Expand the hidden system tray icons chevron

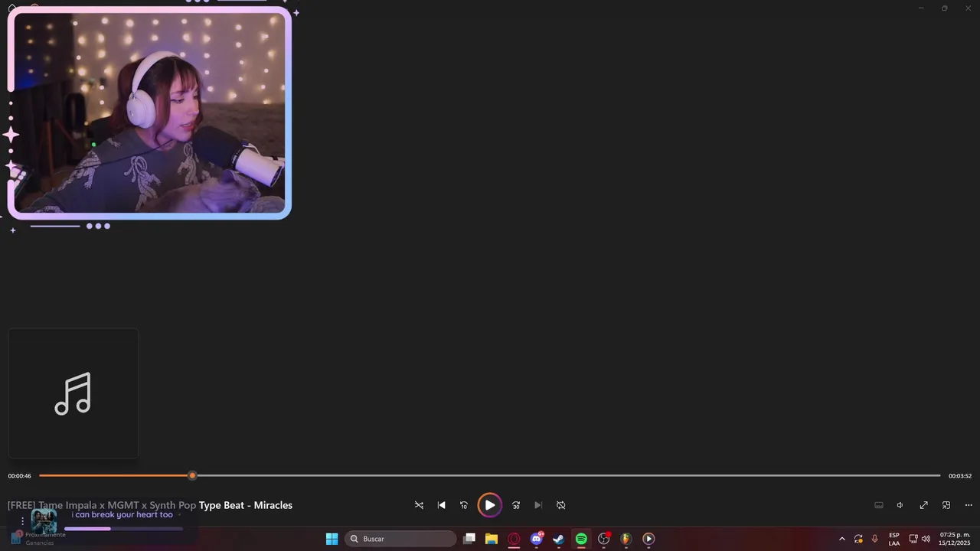[x=842, y=539]
